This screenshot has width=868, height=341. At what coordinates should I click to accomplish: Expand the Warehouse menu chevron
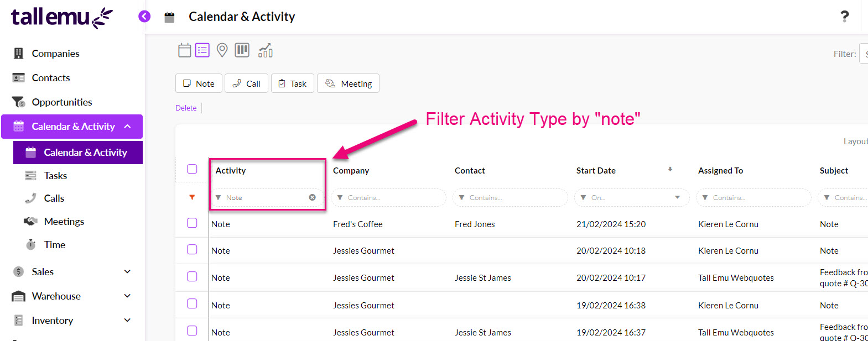pyautogui.click(x=128, y=296)
